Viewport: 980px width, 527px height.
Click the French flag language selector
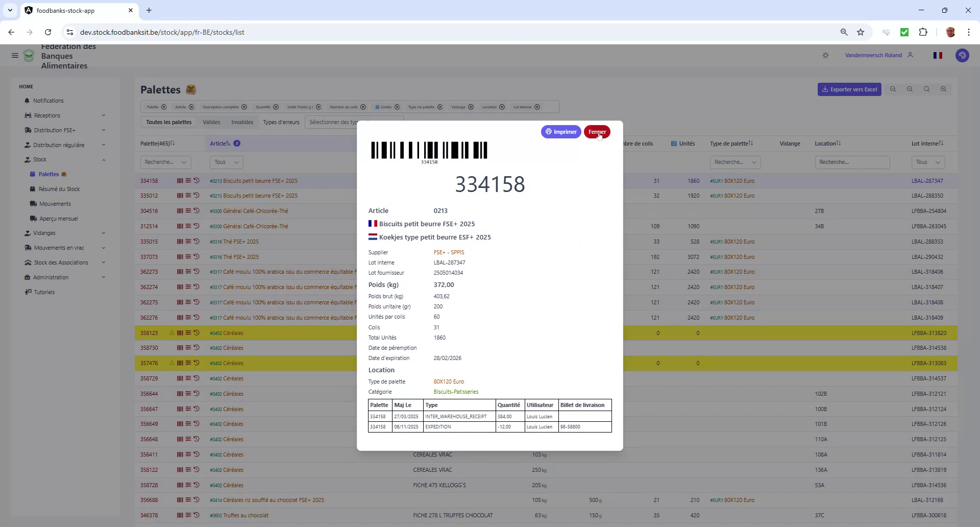[938, 55]
